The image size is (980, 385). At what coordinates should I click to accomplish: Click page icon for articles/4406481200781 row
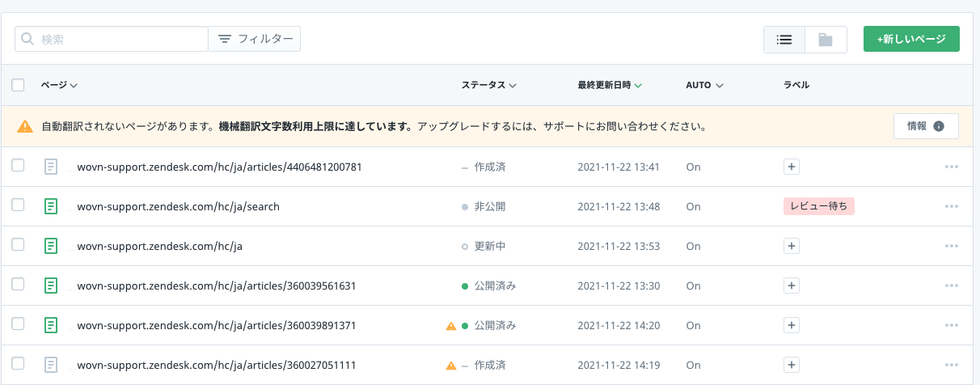pyautogui.click(x=51, y=167)
